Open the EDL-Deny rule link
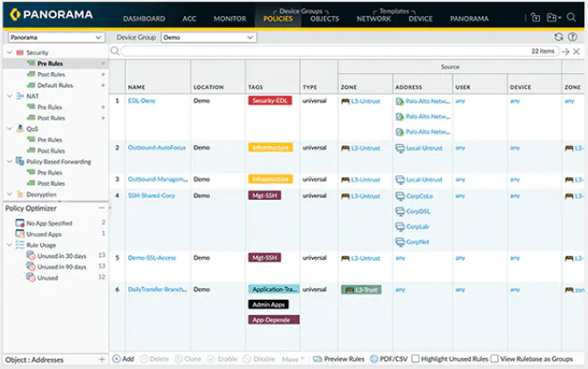The width and height of the screenshot is (588, 369). coord(142,101)
